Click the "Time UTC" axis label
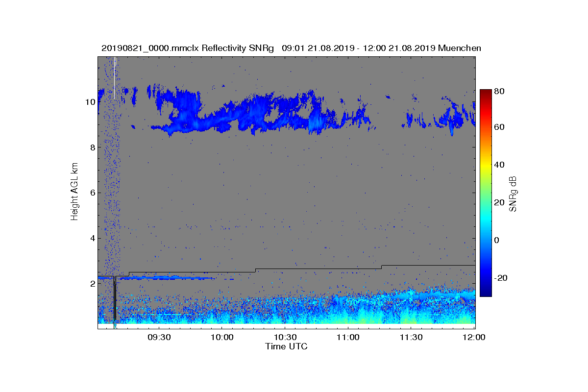 tap(287, 346)
